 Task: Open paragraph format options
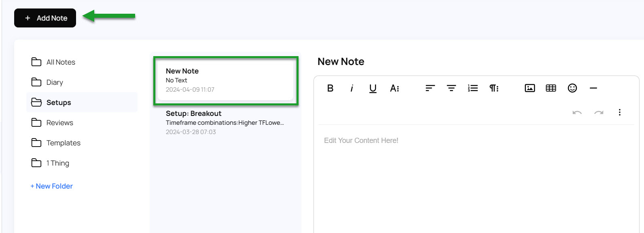(494, 88)
